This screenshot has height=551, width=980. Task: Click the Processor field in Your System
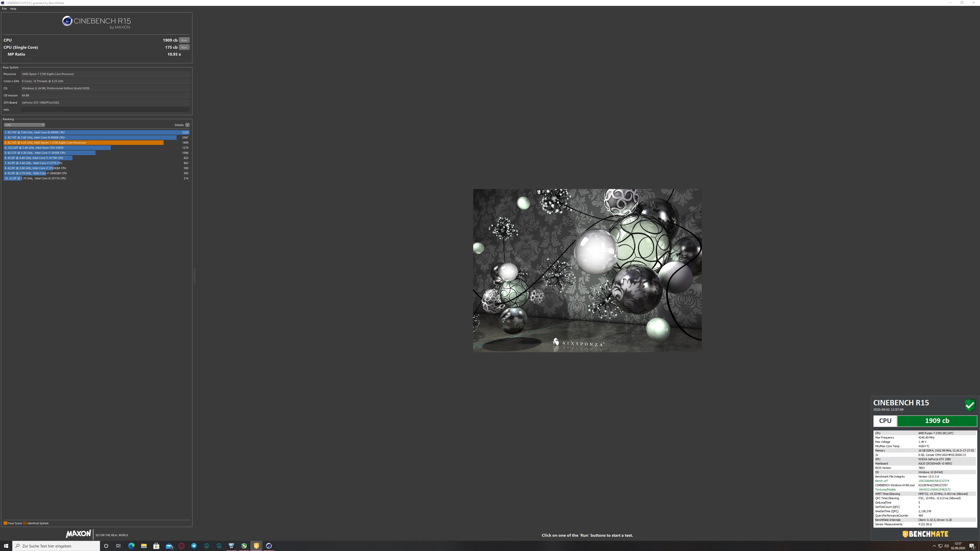pos(105,74)
